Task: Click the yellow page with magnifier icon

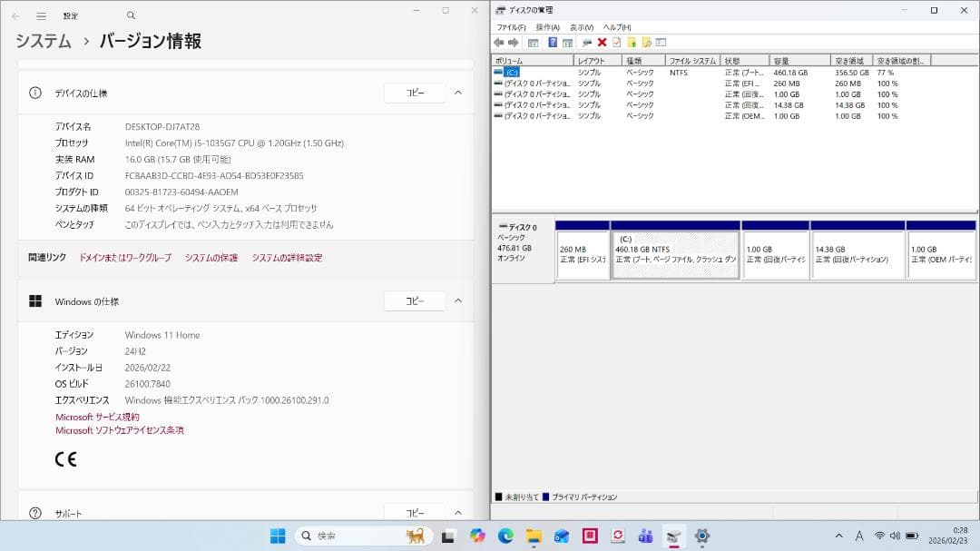Action: point(647,43)
